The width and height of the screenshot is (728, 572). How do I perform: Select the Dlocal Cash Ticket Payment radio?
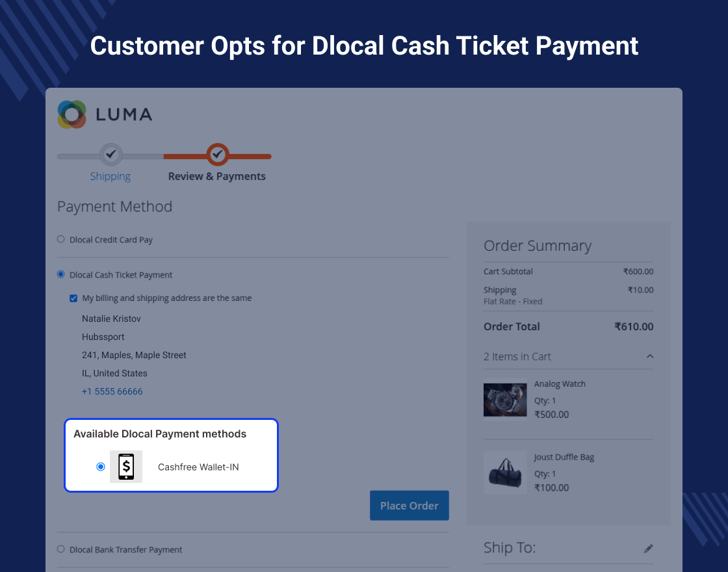tap(61, 274)
